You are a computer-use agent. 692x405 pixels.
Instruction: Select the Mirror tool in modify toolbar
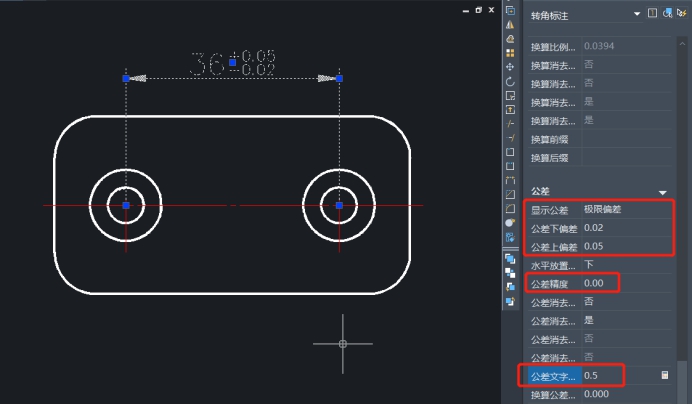click(x=510, y=24)
